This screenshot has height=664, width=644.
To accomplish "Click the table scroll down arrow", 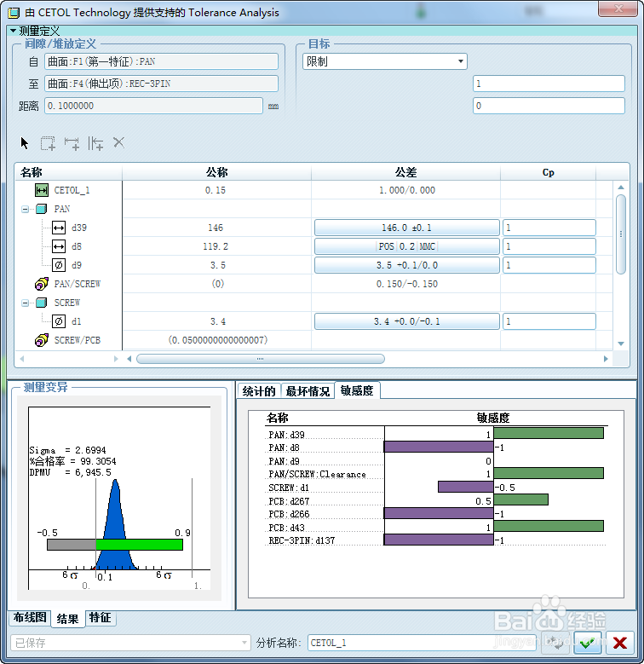I will (x=621, y=344).
